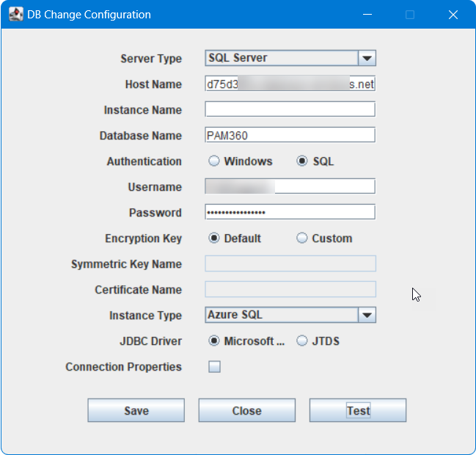Image resolution: width=476 pixels, height=455 pixels.
Task: Select Windows authentication radio button
Action: coord(214,161)
